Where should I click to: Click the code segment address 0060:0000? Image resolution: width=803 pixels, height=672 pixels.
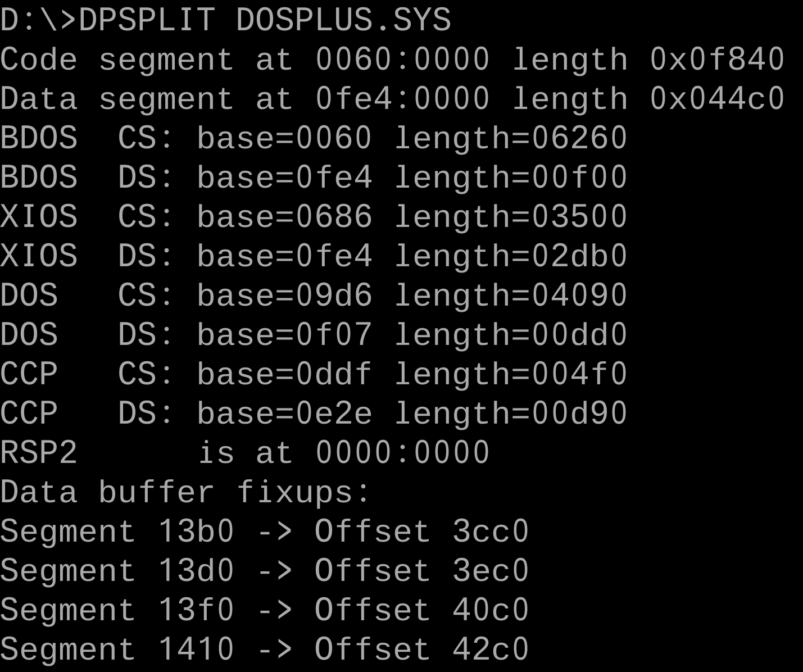pyautogui.click(x=402, y=60)
